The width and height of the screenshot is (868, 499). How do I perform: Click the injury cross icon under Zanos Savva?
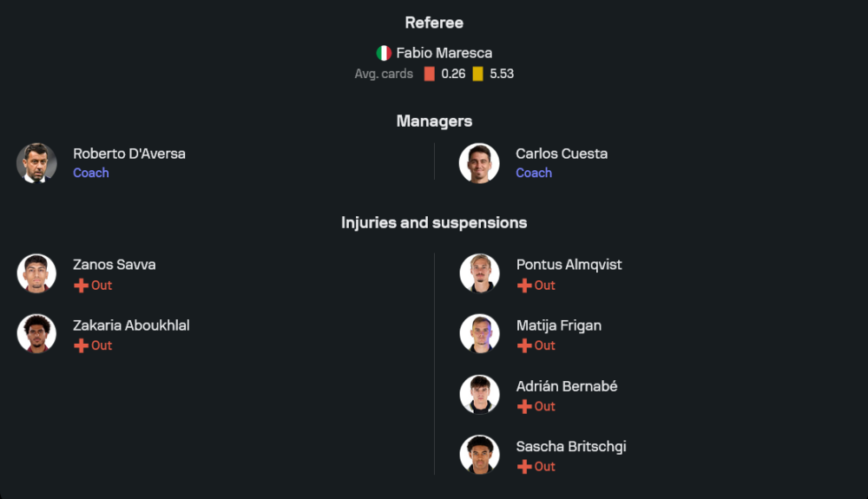81,286
